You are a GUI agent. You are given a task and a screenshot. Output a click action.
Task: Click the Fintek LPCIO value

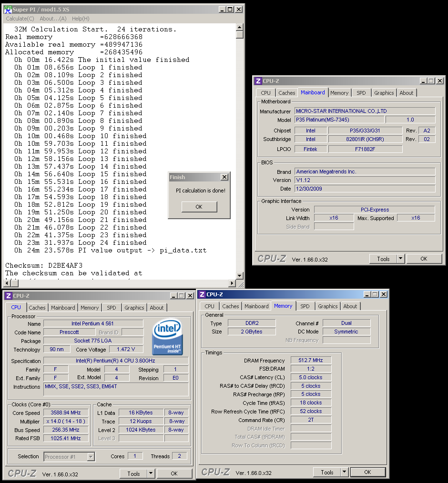click(310, 149)
